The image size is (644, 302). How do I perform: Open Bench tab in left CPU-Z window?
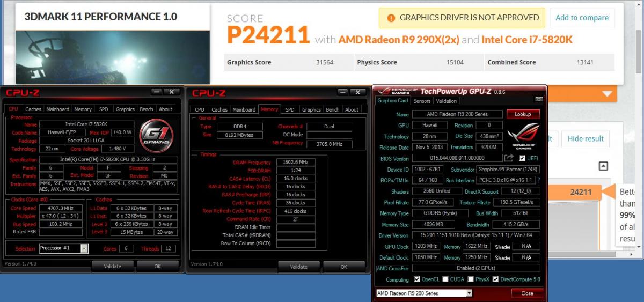(x=146, y=109)
